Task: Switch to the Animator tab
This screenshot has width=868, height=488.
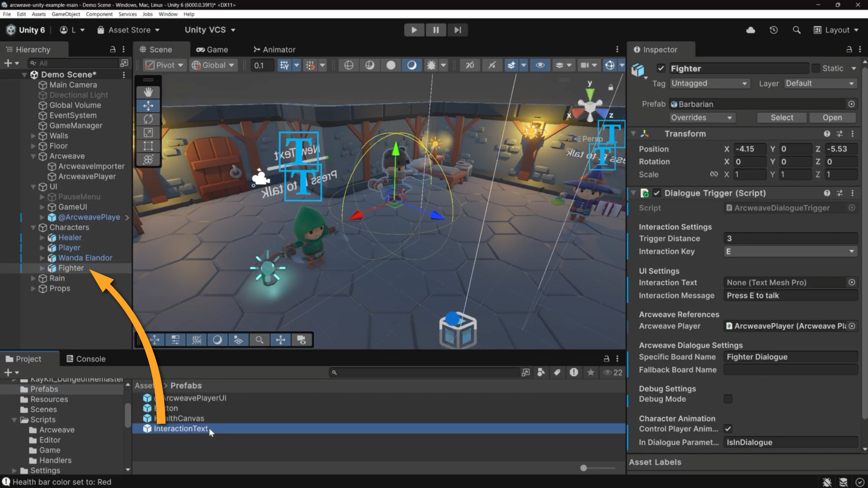Action: [274, 49]
